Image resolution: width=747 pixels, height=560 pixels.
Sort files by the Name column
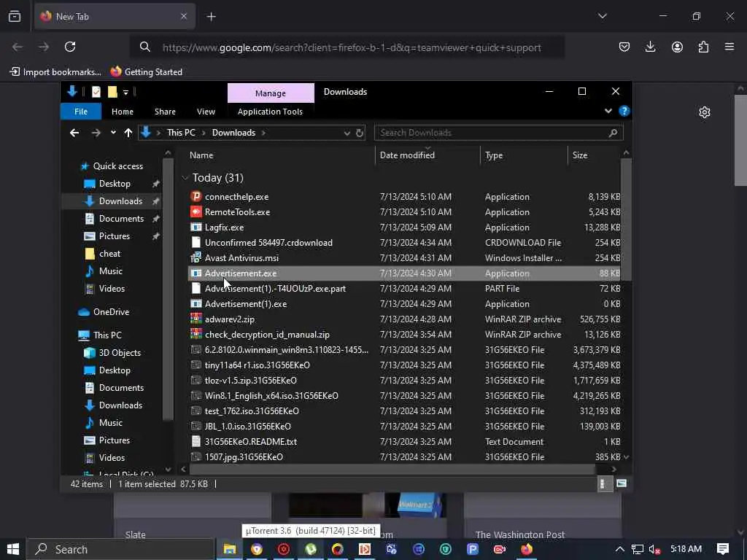(201, 155)
